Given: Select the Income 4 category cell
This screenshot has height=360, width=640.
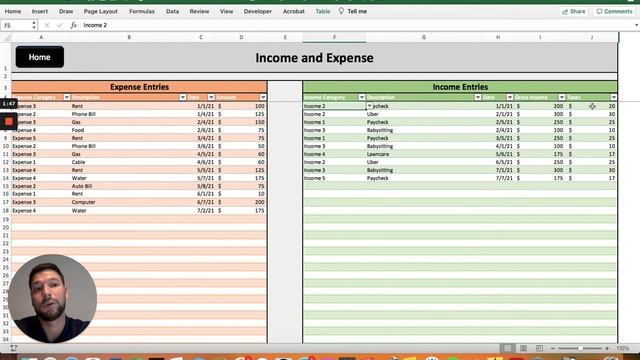Looking at the screenshot, I should pos(334,154).
